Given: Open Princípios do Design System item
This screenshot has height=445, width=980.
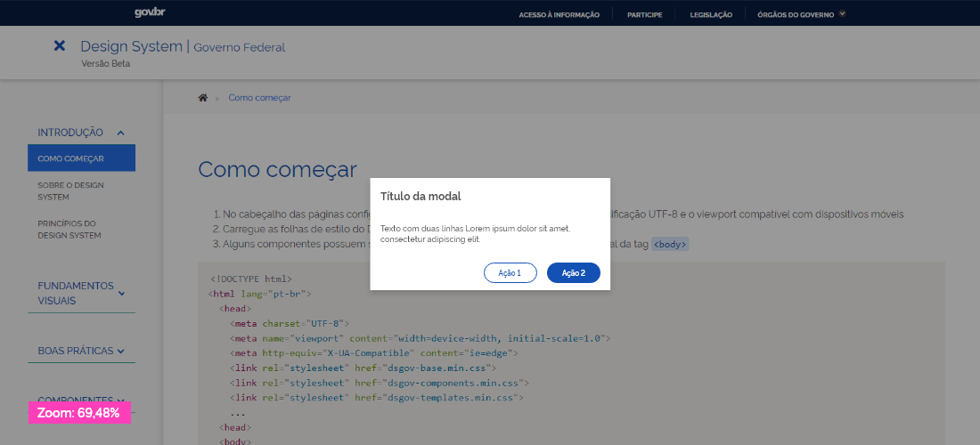Looking at the screenshot, I should point(69,230).
